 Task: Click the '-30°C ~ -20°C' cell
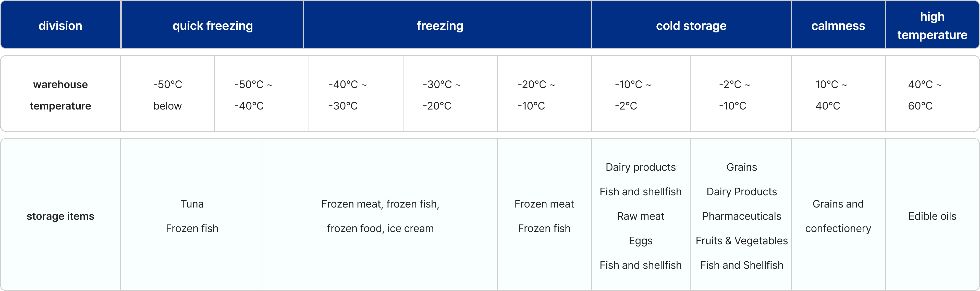(x=441, y=95)
